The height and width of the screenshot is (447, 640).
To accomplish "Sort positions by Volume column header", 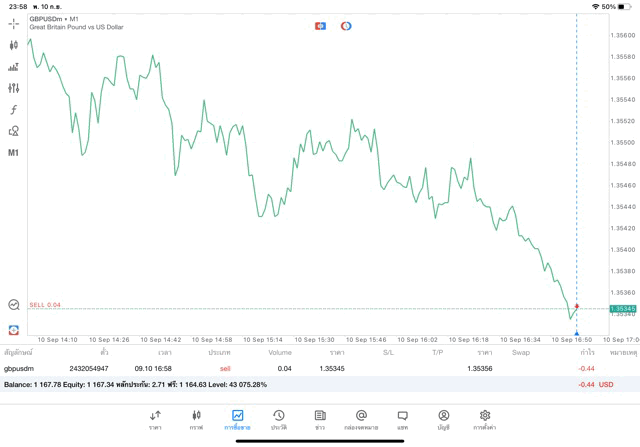I will [280, 352].
